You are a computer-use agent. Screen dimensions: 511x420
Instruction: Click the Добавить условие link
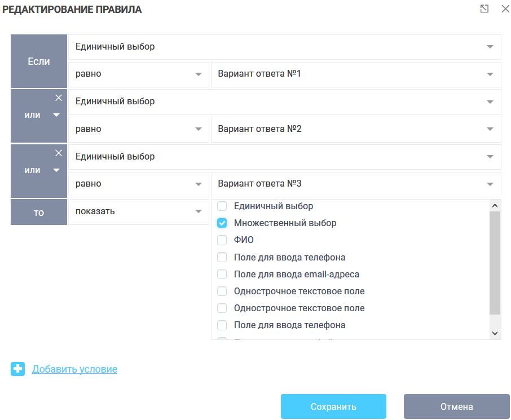point(74,369)
